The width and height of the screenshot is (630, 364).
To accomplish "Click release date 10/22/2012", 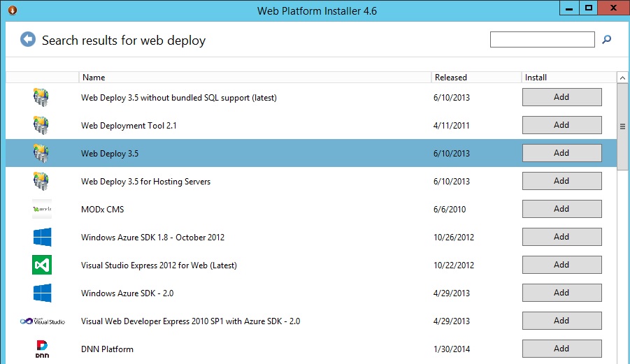I will [x=454, y=265].
